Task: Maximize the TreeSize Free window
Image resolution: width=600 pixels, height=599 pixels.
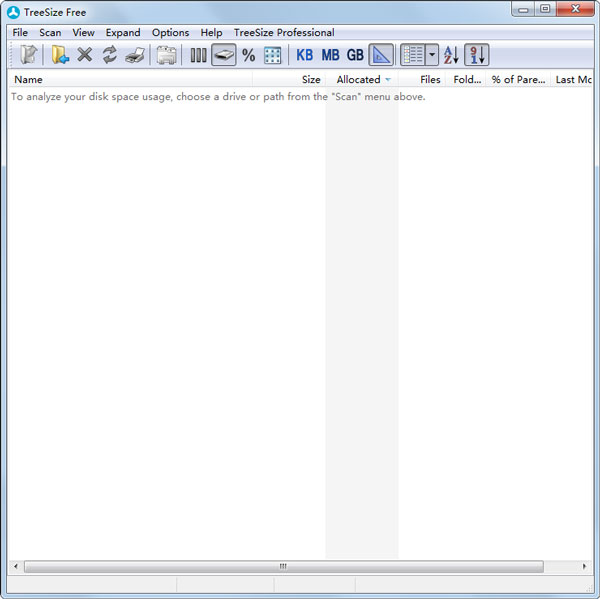Action: [x=545, y=9]
